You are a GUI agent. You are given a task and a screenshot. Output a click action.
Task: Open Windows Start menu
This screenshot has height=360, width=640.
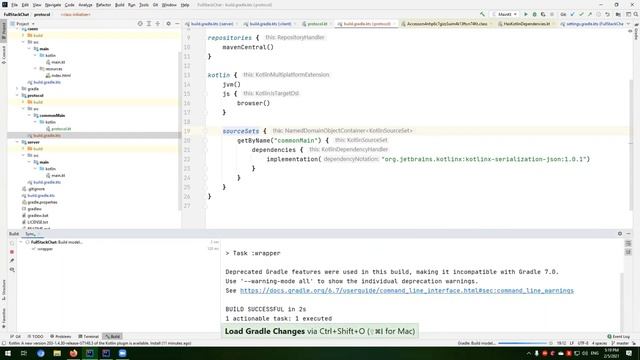(x=8, y=353)
